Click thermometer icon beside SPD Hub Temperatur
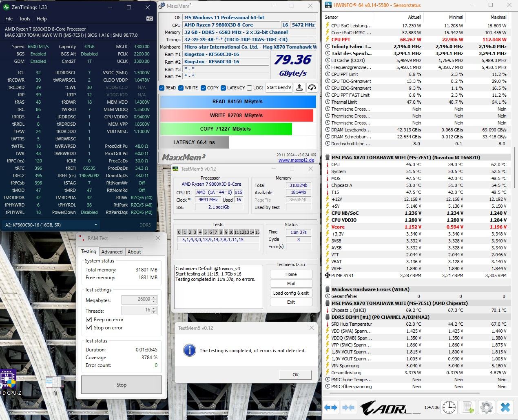518x420 pixels. 327,324
